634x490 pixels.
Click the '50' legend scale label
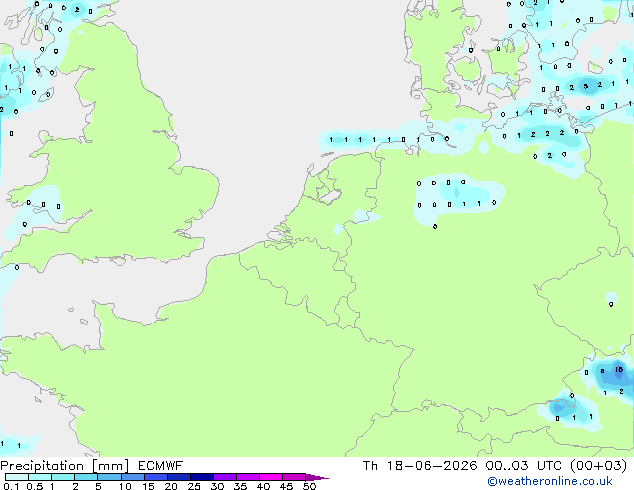[x=309, y=486]
